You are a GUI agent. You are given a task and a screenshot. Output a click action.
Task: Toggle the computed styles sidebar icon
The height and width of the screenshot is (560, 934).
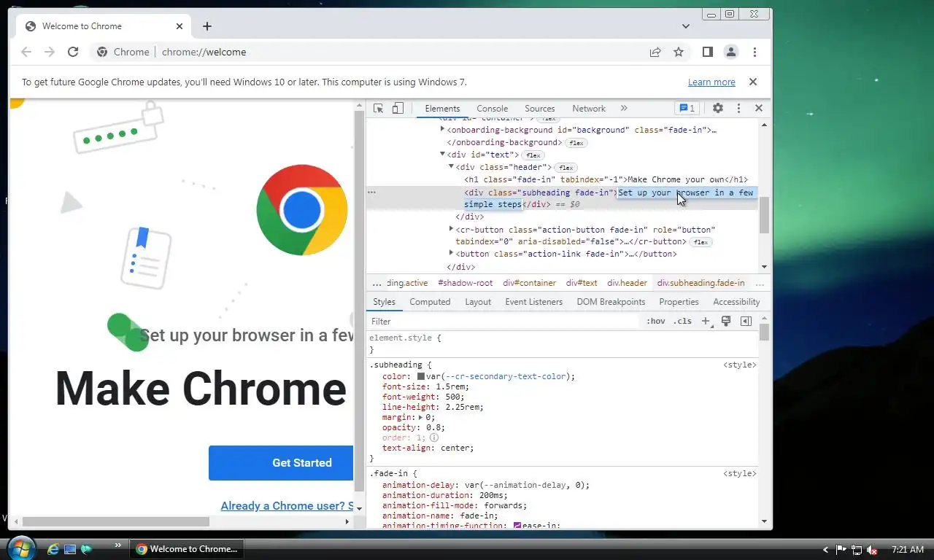(x=746, y=322)
